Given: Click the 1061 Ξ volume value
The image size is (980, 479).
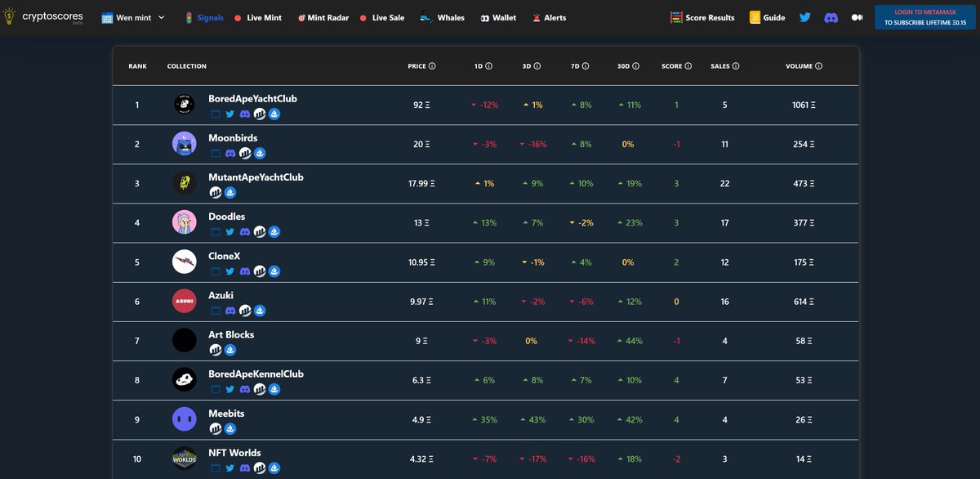Looking at the screenshot, I should point(804,105).
